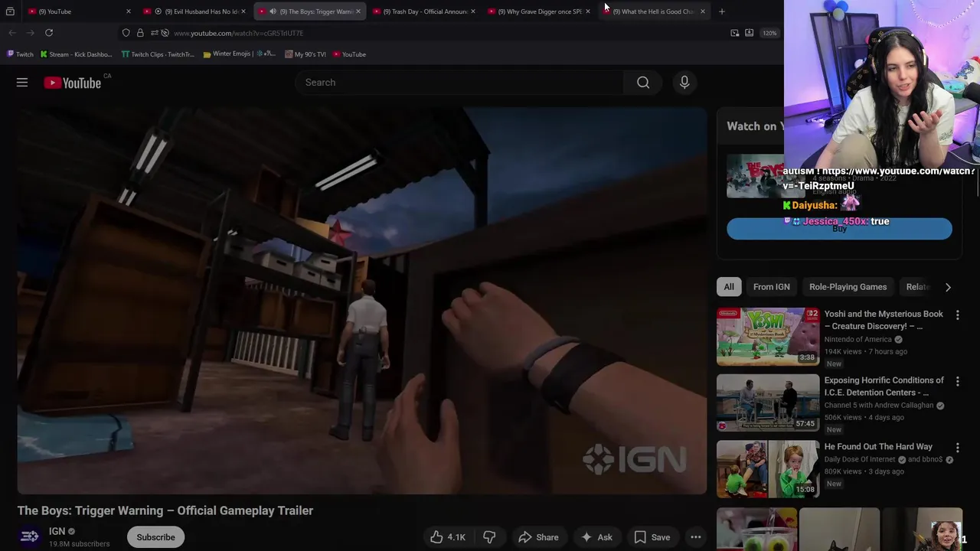Open a new browser tab

(x=721, y=11)
